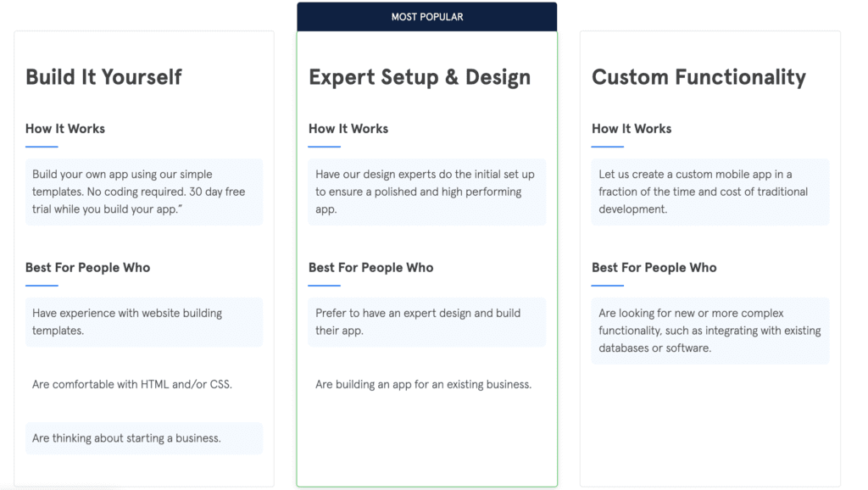Click Best For People Who under Build It Yourself

click(87, 267)
